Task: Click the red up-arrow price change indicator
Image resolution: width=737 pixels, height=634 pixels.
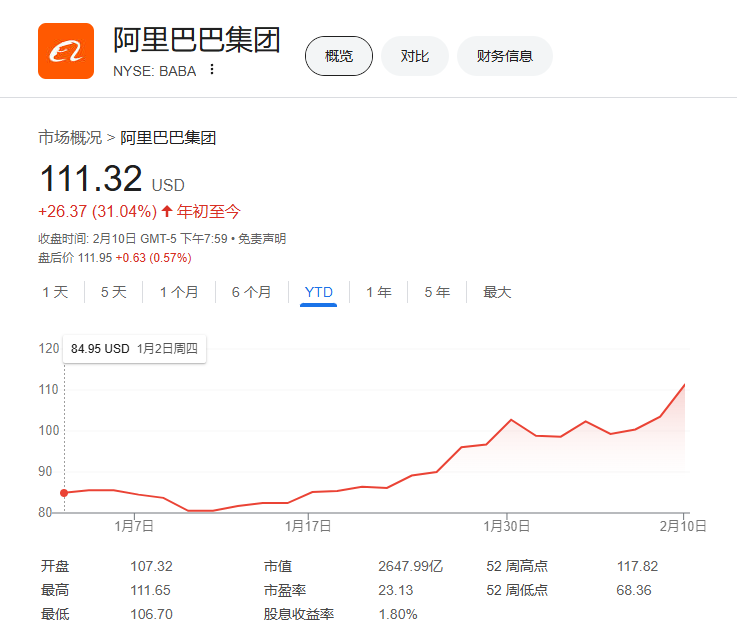Action: 166,211
